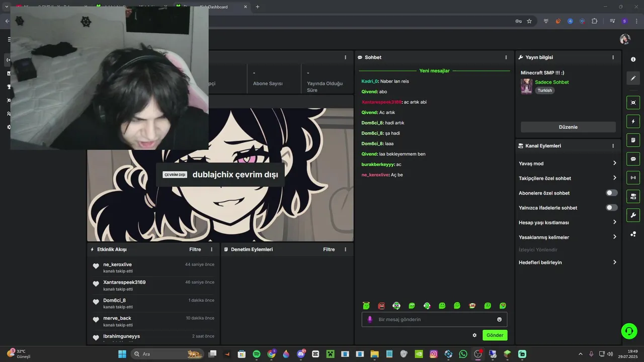The image size is (644, 362).
Task: Click the Abone Sayısı stat
Action: coord(268,83)
